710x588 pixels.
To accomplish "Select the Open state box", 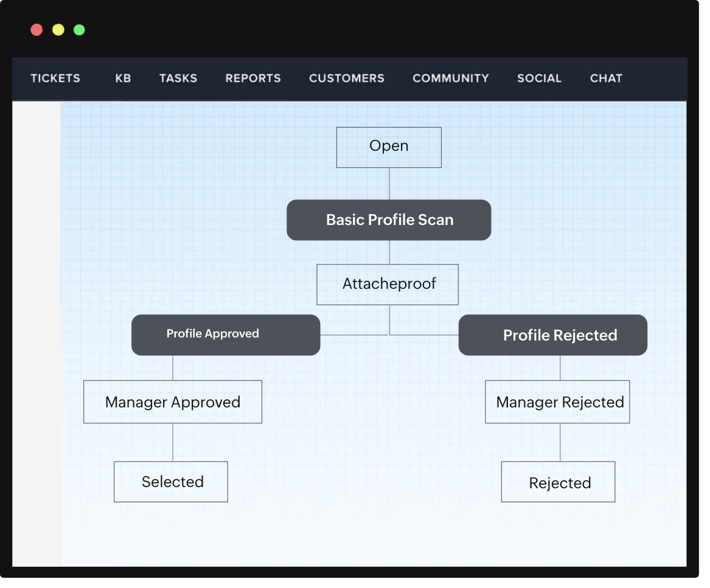I will point(389,147).
